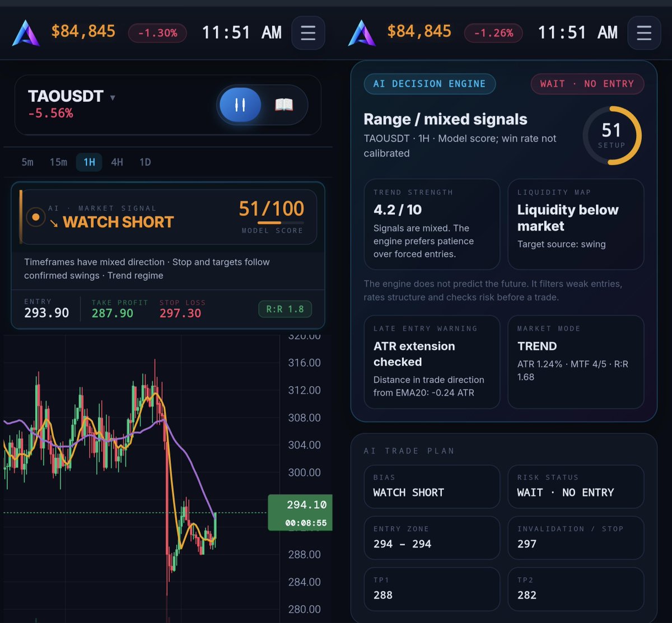Click the Risk Status card

(576, 486)
